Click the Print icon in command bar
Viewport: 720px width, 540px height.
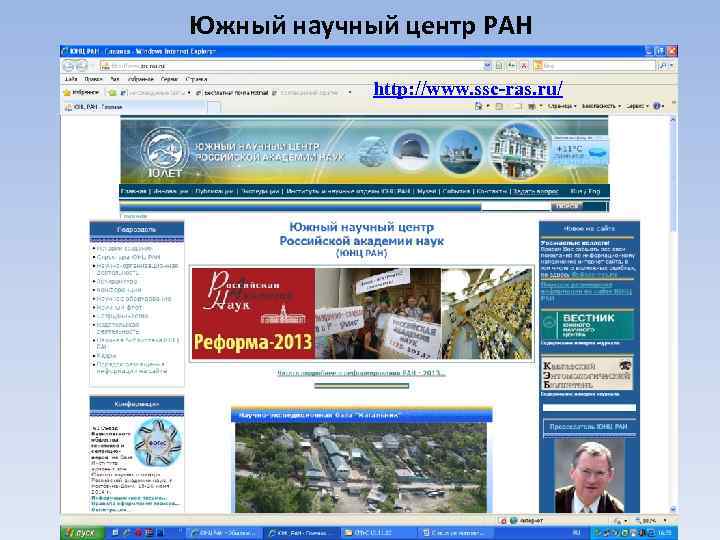pos(532,106)
